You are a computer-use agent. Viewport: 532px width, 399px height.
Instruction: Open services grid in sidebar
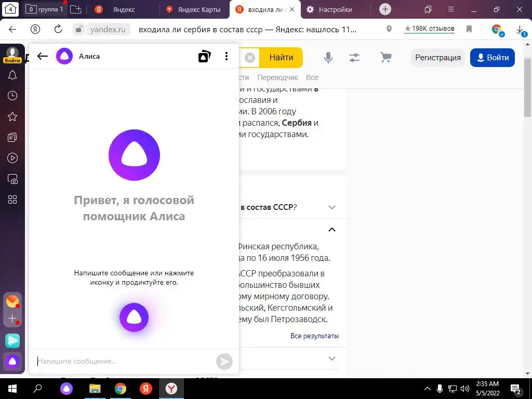(12, 199)
